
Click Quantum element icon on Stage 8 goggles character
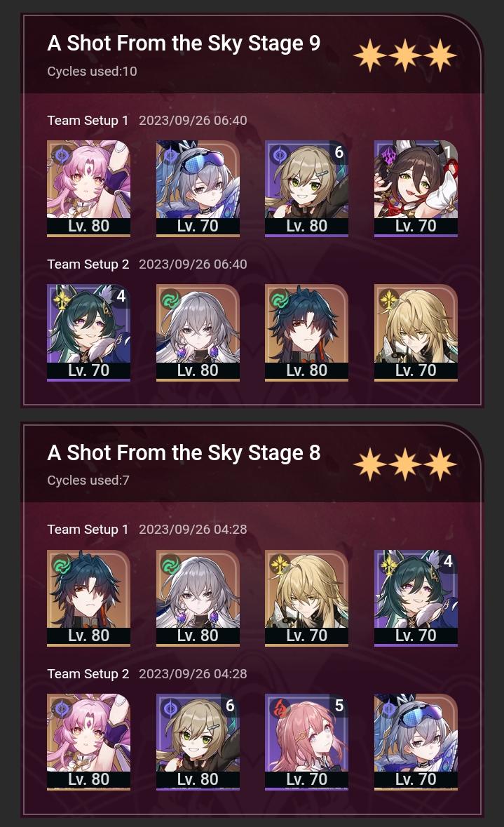click(389, 709)
